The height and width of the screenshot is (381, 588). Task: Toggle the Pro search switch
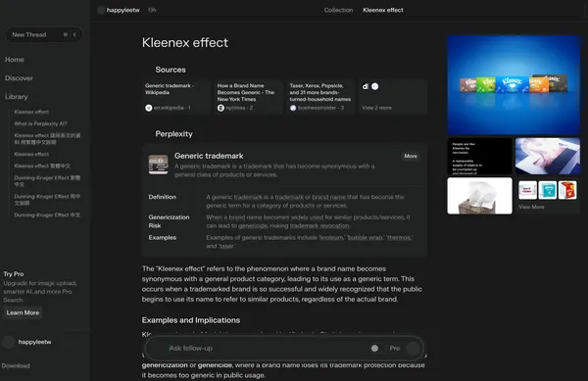(377, 348)
